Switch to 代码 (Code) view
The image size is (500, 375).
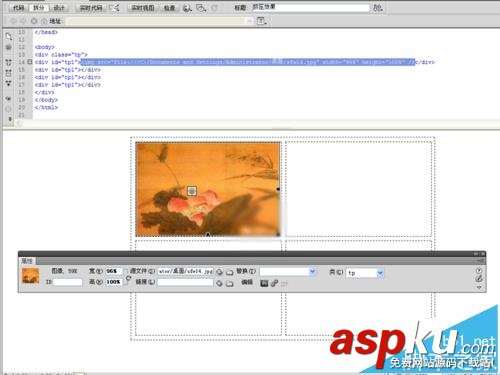(18, 8)
